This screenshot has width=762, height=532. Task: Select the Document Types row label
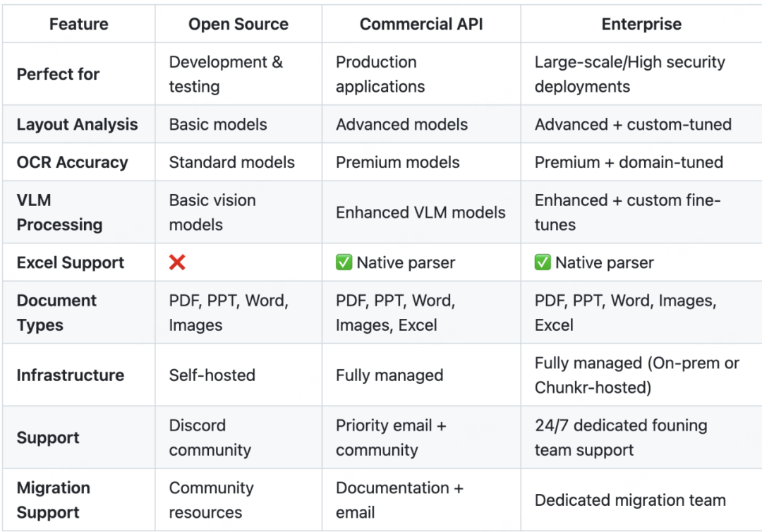(x=56, y=313)
